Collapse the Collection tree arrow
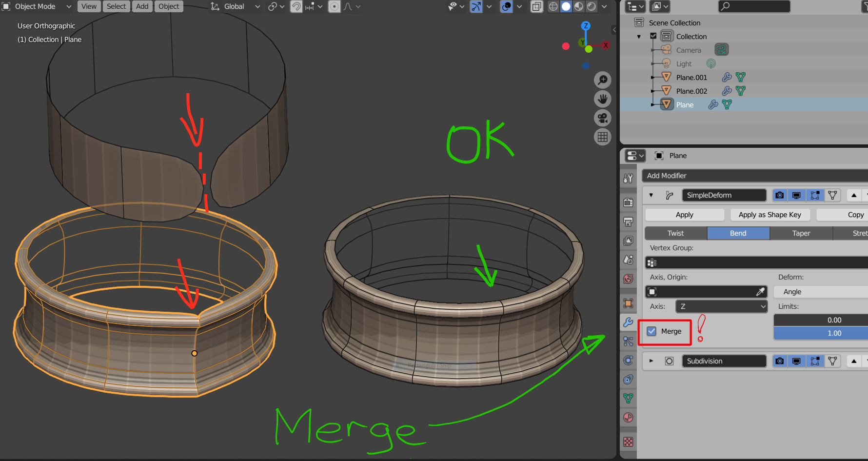This screenshot has width=868, height=461. coord(639,37)
